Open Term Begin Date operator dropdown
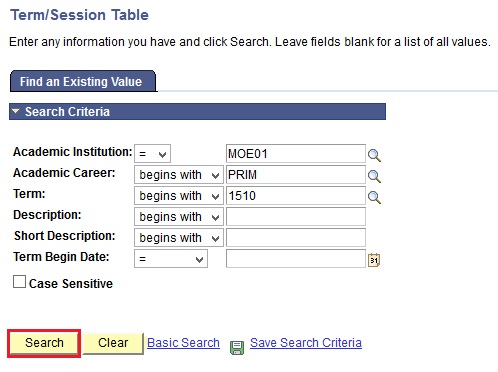498x372 pixels. 171,259
